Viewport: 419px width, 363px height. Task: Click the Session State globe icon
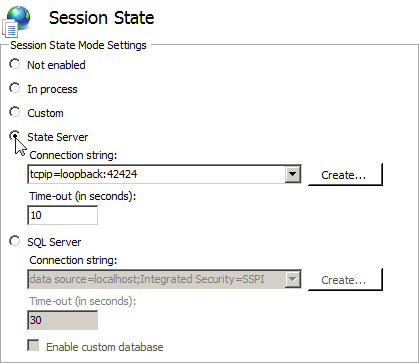pyautogui.click(x=17, y=21)
